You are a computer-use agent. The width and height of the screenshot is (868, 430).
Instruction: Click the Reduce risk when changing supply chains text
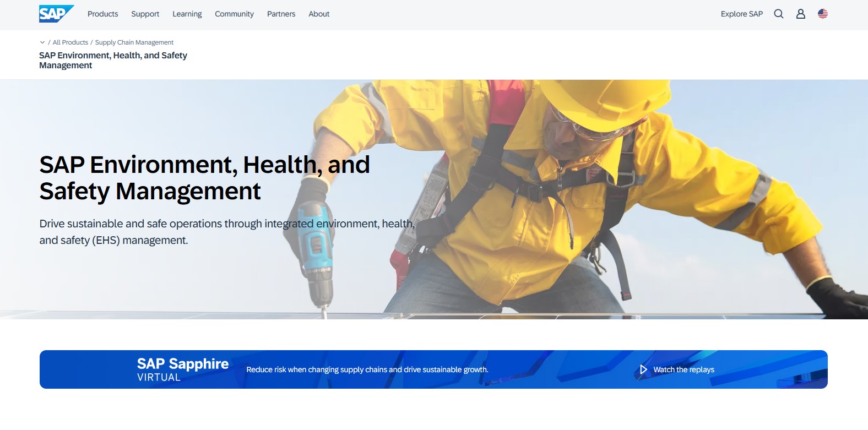tap(367, 369)
